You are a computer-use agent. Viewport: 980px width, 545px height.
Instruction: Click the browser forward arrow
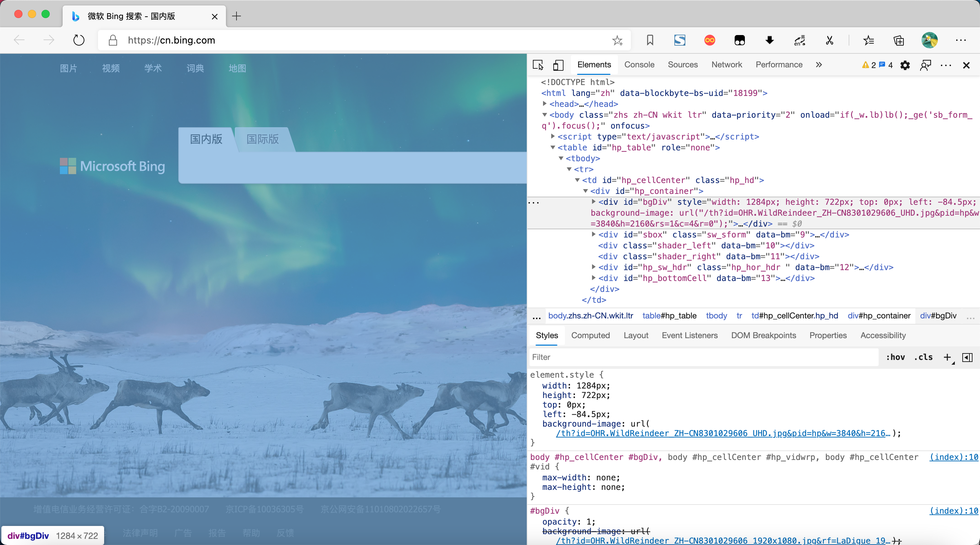tap(49, 40)
